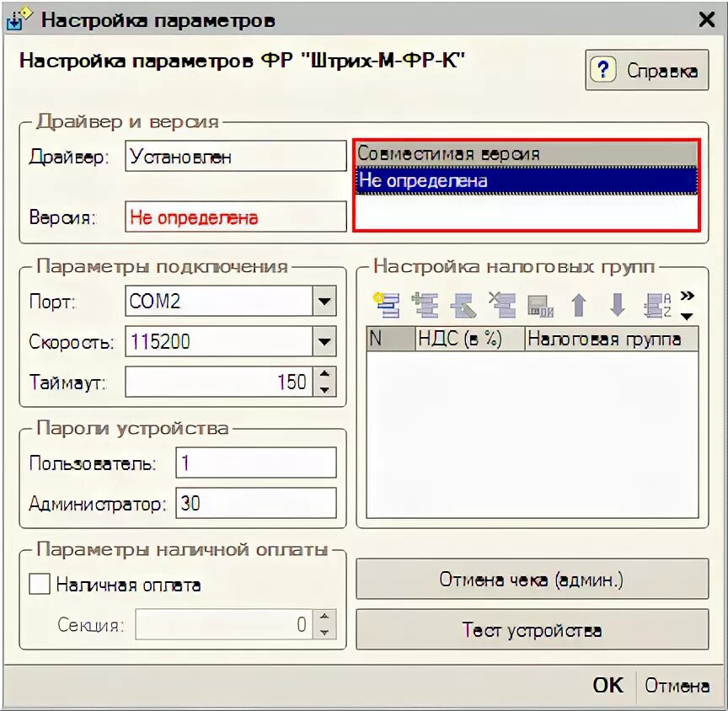Delete the selected tax group row
This screenshot has height=711, width=728.
point(502,305)
